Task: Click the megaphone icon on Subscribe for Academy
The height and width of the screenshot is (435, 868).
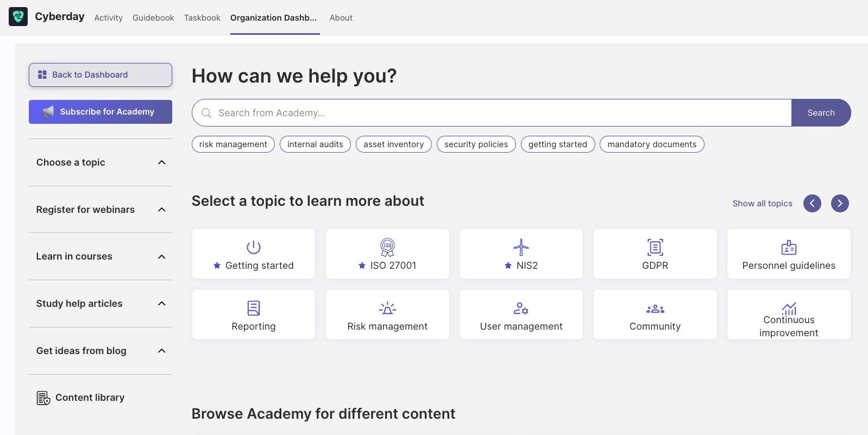Action: (x=48, y=112)
